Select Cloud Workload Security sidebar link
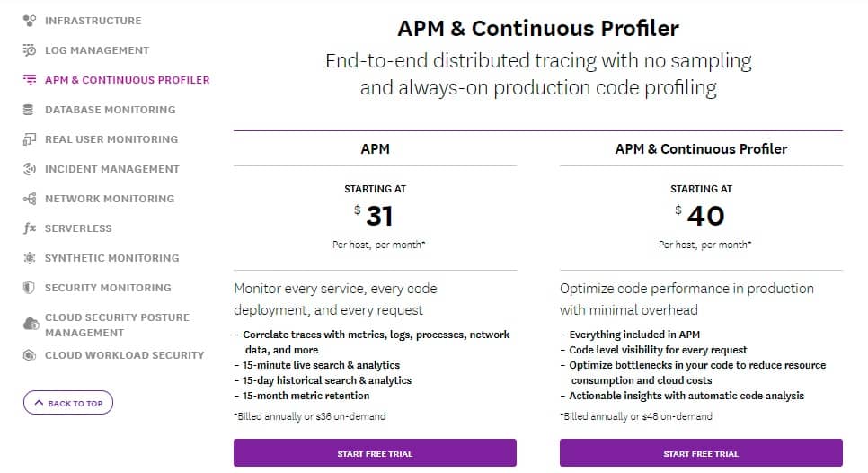 pos(125,355)
